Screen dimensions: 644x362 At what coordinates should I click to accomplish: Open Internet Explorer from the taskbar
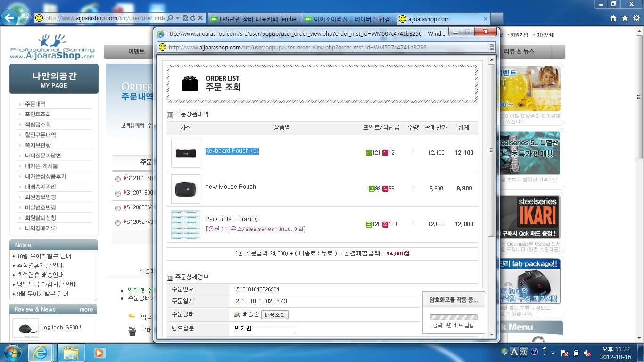click(41, 353)
